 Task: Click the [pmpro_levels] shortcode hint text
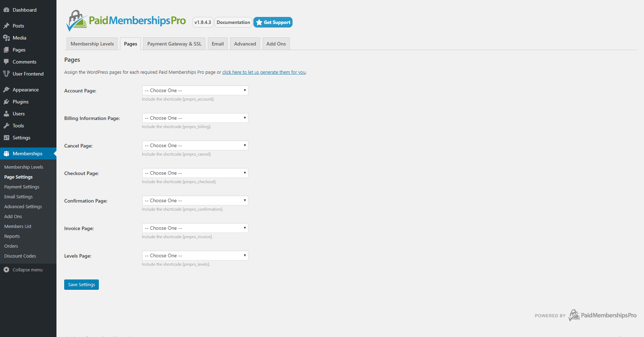pos(176,264)
